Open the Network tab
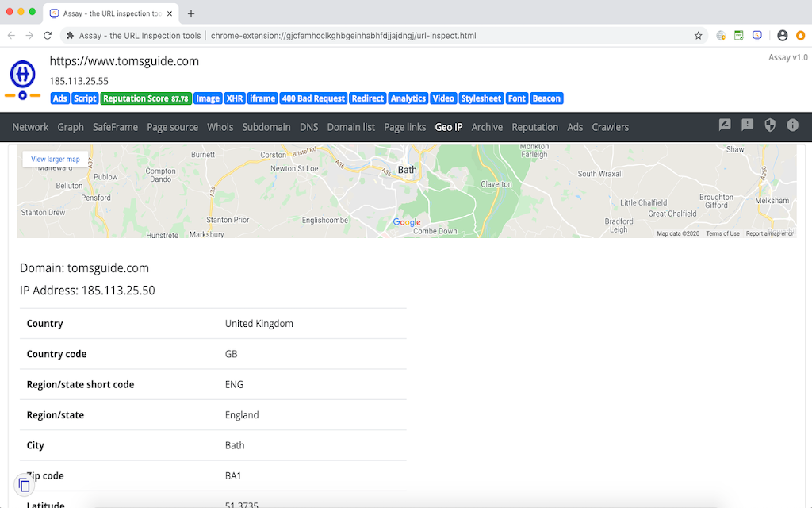812x508 pixels. pyautogui.click(x=30, y=127)
